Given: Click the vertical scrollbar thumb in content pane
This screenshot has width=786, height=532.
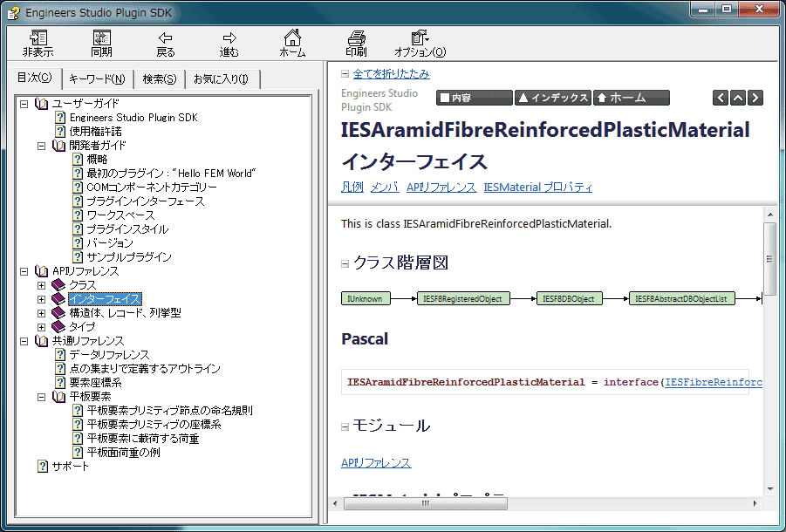Looking at the screenshot, I should 769,258.
